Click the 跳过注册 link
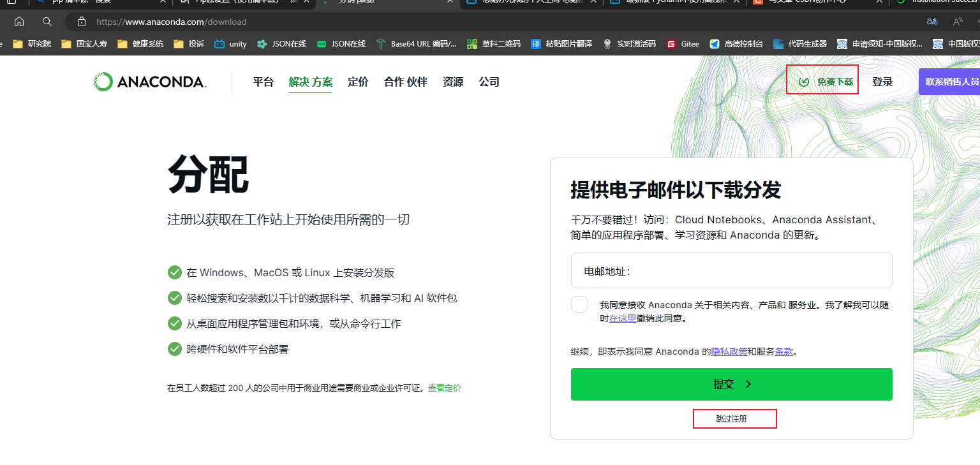Image resolution: width=980 pixels, height=465 pixels. tap(731, 419)
